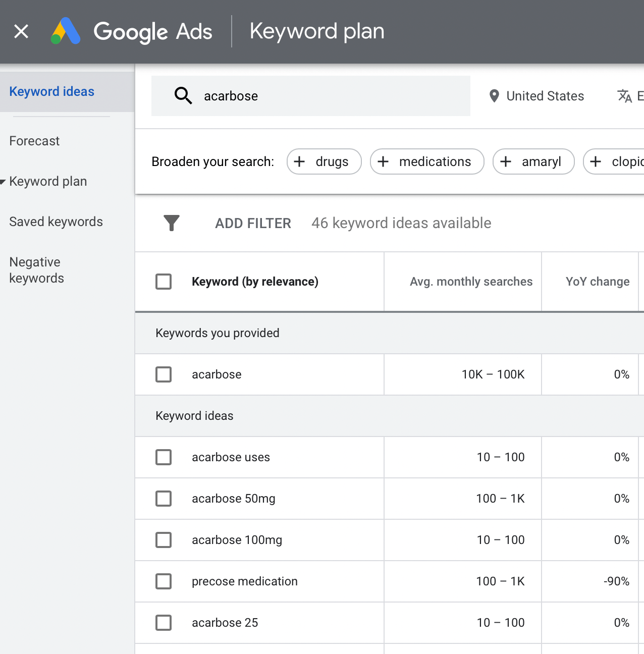Click the 'acarbose 100mg' keyword text
This screenshot has height=654, width=644.
pyautogui.click(x=237, y=540)
